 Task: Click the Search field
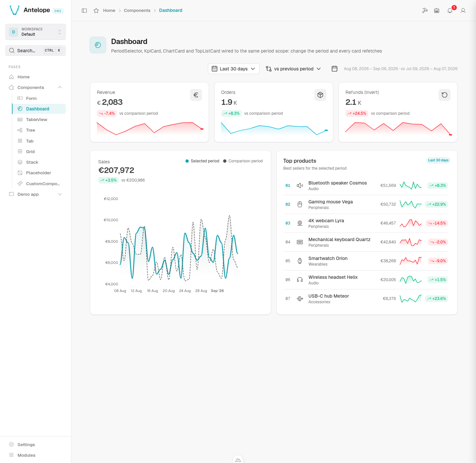pos(35,51)
